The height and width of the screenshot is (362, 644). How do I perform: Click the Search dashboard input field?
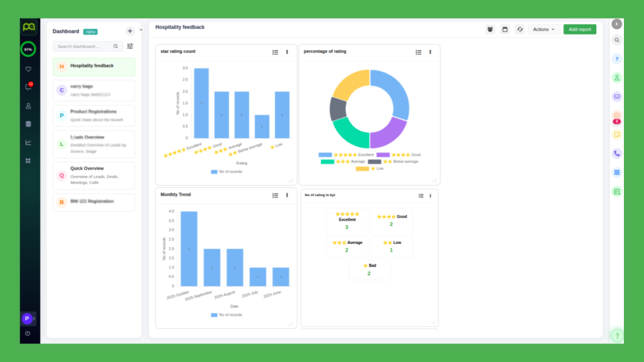(84, 47)
